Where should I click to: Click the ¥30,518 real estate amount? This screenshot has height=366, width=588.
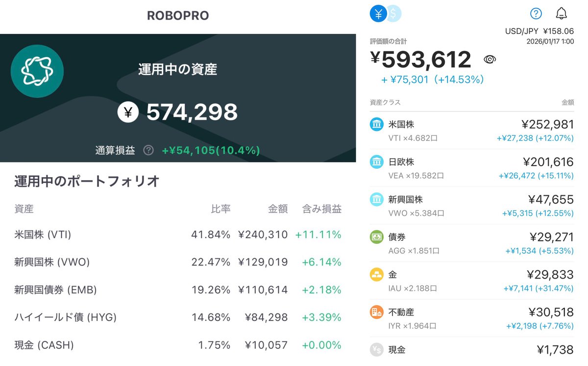551,312
